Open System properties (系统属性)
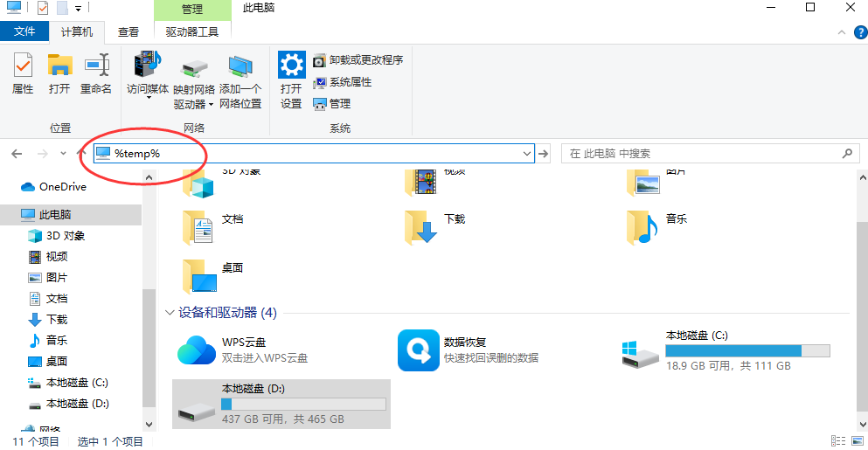This screenshot has height=450, width=868. pos(342,82)
